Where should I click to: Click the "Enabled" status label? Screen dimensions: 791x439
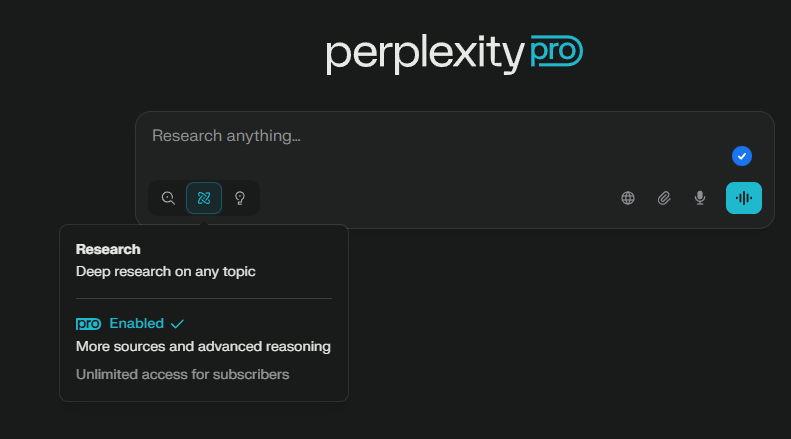(x=136, y=324)
